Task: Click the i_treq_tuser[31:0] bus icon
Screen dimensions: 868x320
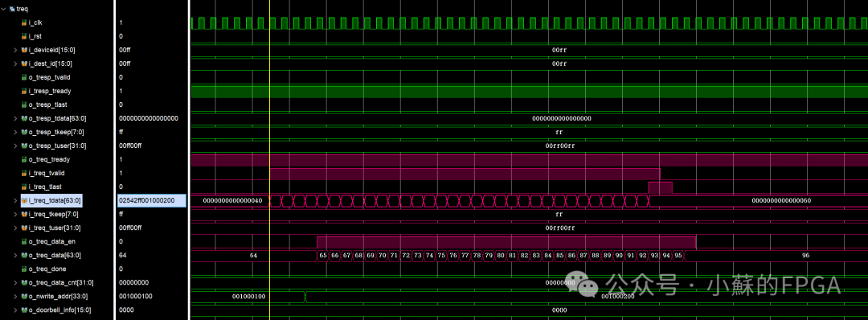Action: click(24, 228)
